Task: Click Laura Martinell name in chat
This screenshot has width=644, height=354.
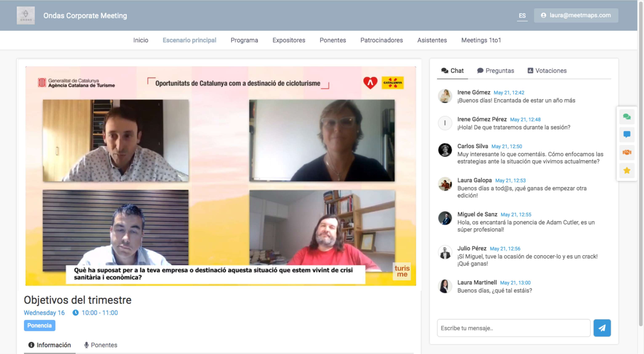Action: (x=477, y=282)
